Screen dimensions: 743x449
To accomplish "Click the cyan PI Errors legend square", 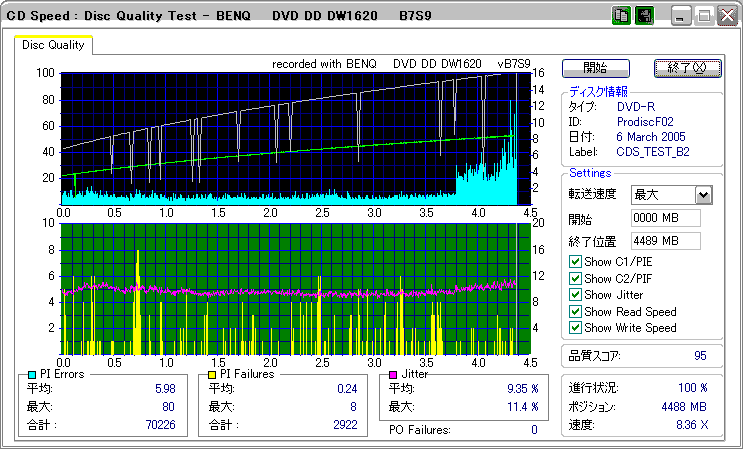I will (x=32, y=374).
